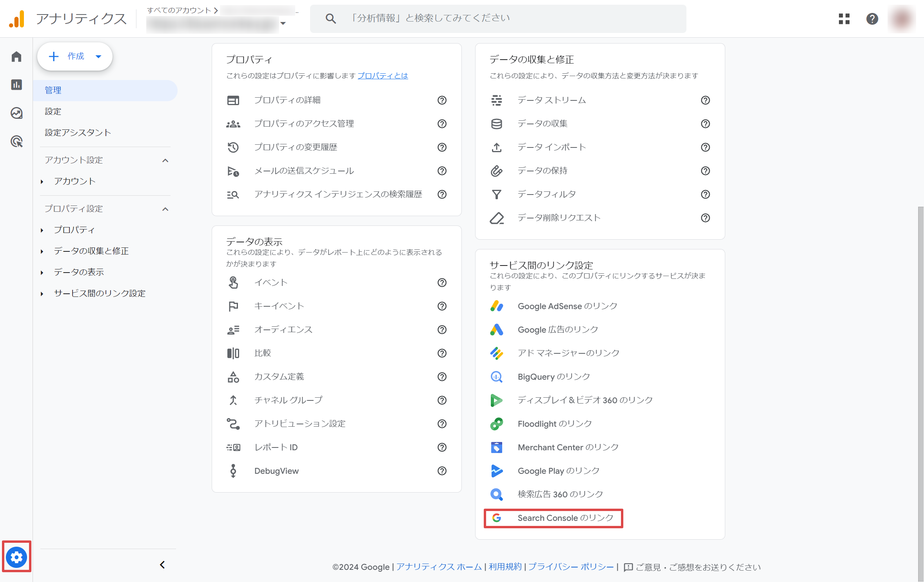Click ご意見・ご感想をお送りください feedback link
The height and width of the screenshot is (582, 924).
pyautogui.click(x=692, y=567)
